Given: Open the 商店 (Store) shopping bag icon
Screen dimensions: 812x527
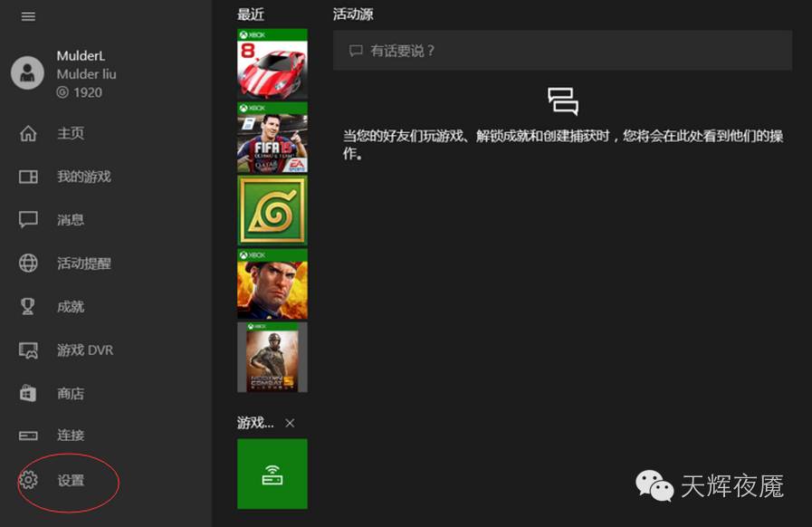Looking at the screenshot, I should (28, 393).
